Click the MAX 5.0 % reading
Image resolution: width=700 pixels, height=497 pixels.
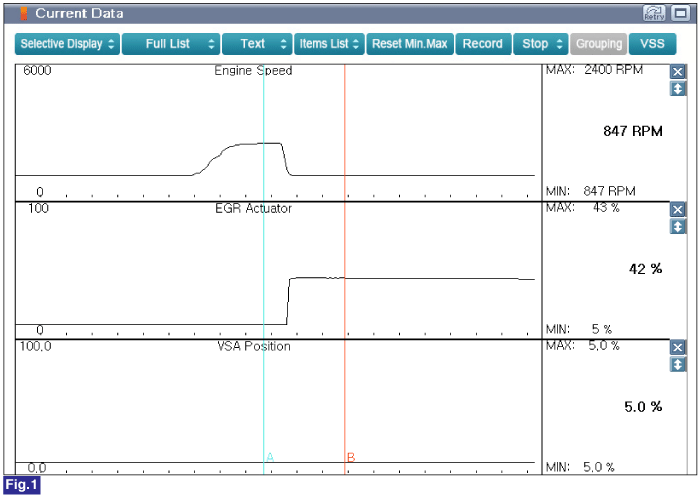583,346
